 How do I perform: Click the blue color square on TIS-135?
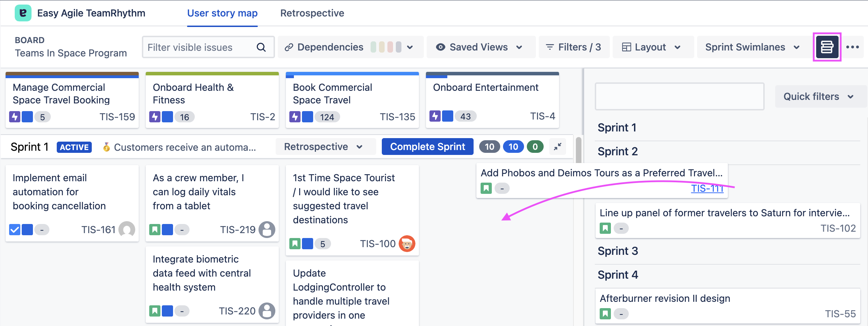pyautogui.click(x=307, y=117)
